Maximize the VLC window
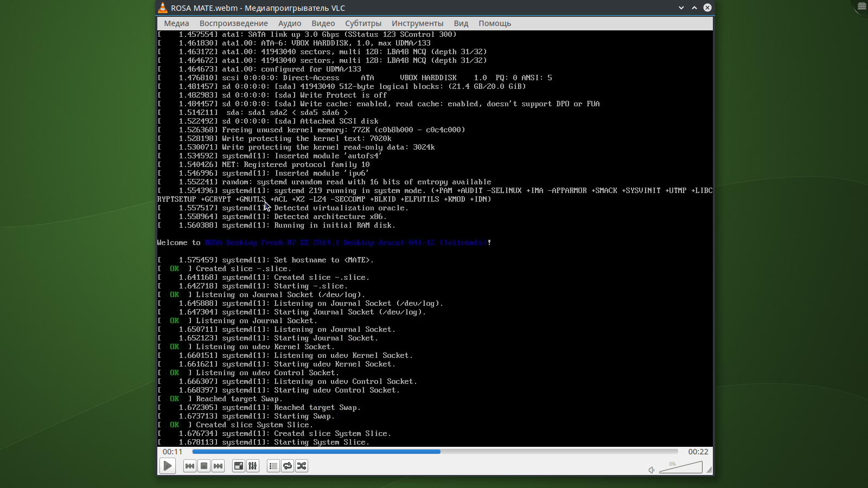This screenshot has width=868, height=488. click(x=694, y=8)
